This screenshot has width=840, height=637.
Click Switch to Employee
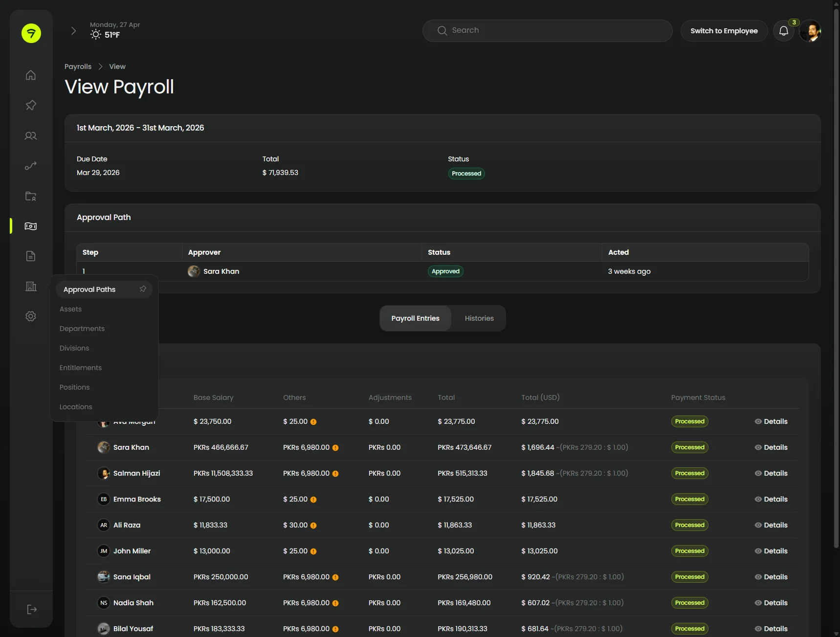click(x=724, y=30)
